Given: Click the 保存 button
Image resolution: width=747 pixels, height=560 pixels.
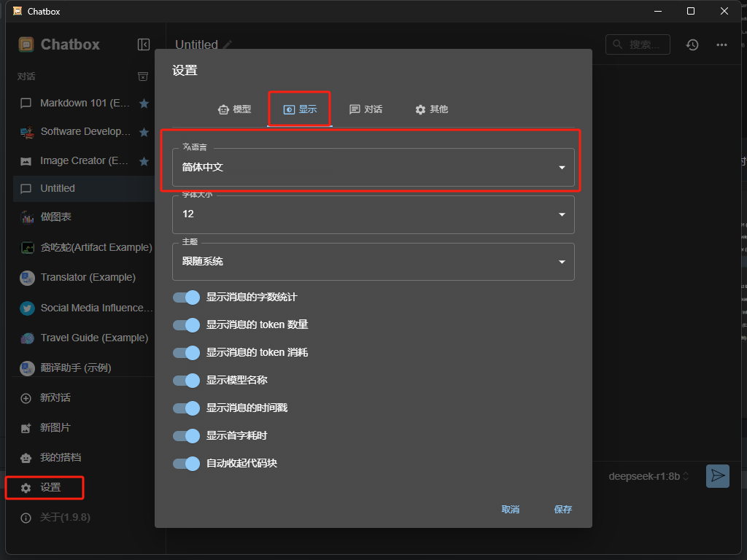Looking at the screenshot, I should pos(562,509).
